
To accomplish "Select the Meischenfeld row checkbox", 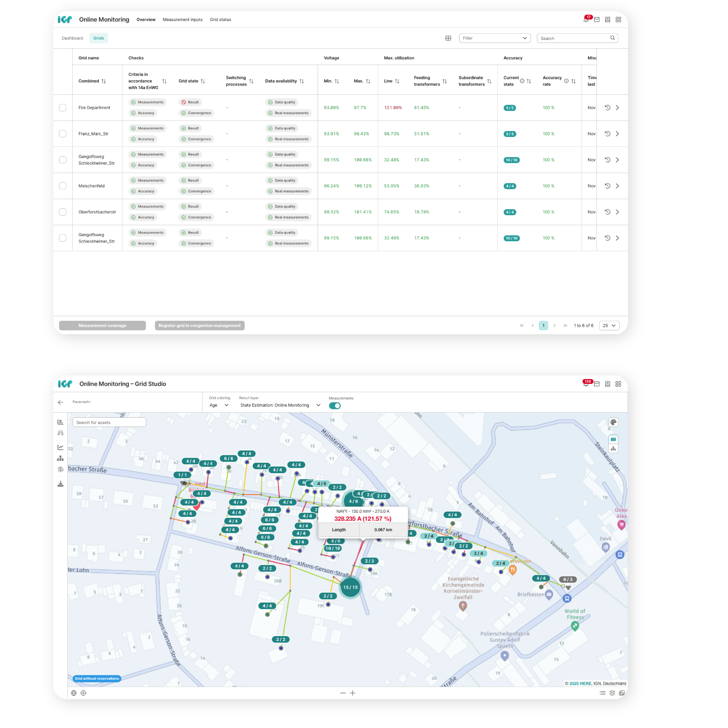I will click(x=63, y=186).
